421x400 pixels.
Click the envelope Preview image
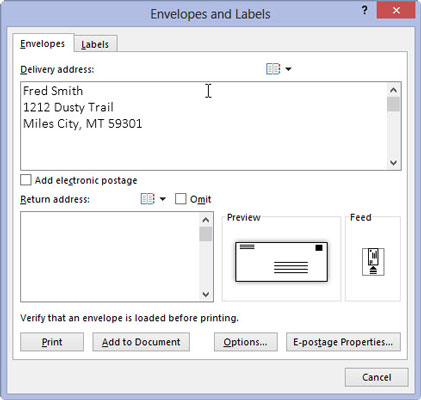pyautogui.click(x=281, y=262)
